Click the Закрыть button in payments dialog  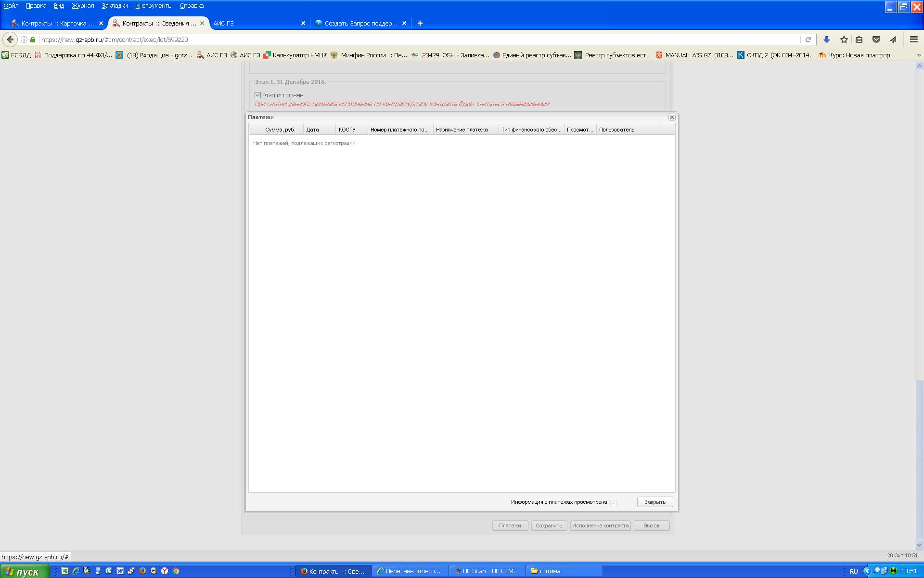tap(655, 502)
